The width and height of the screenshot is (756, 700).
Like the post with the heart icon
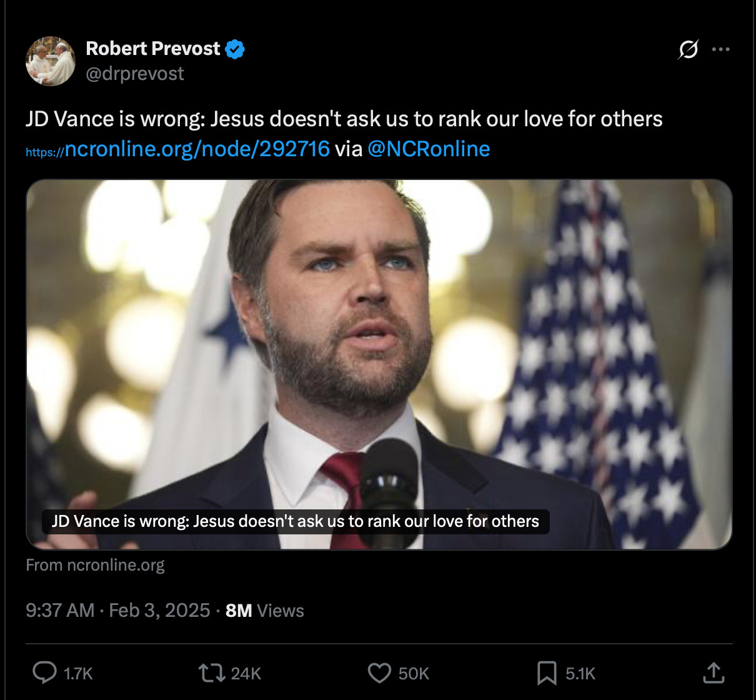(379, 673)
